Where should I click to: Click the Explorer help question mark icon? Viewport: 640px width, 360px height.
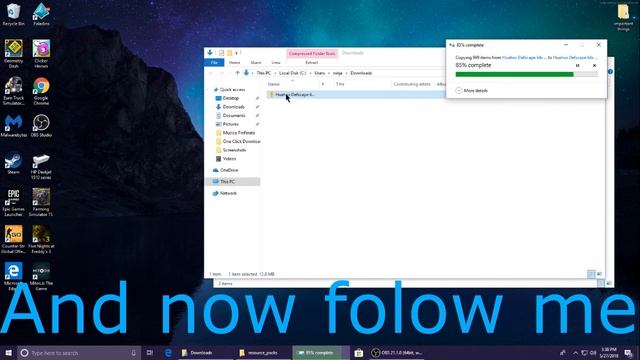point(610,72)
